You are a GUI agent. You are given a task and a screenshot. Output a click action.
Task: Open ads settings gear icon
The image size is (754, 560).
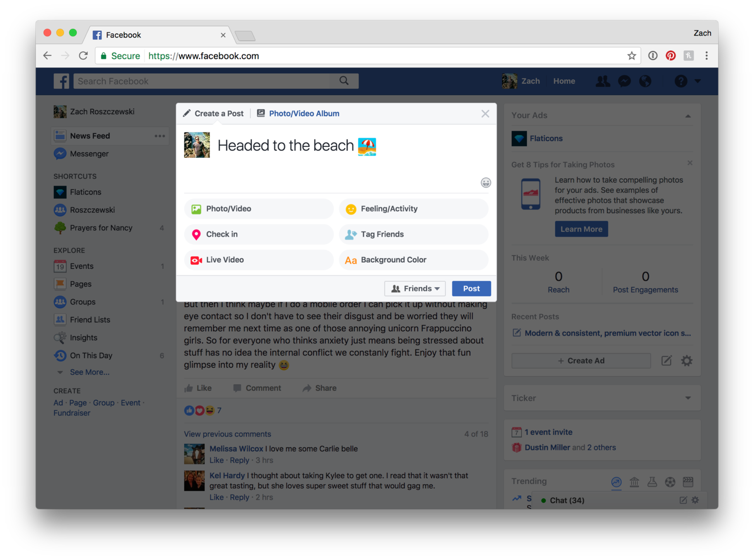687,361
